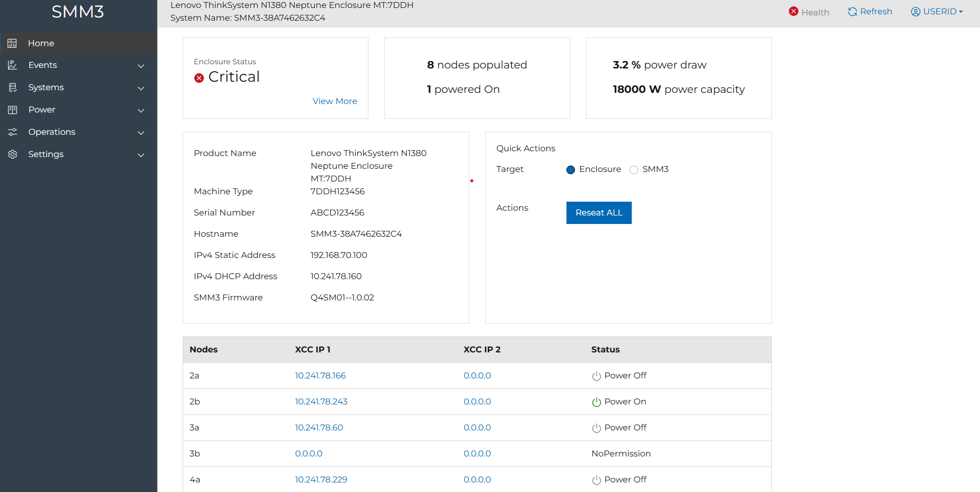980x492 pixels.
Task: Click the Power On icon for node 2b
Action: point(597,402)
